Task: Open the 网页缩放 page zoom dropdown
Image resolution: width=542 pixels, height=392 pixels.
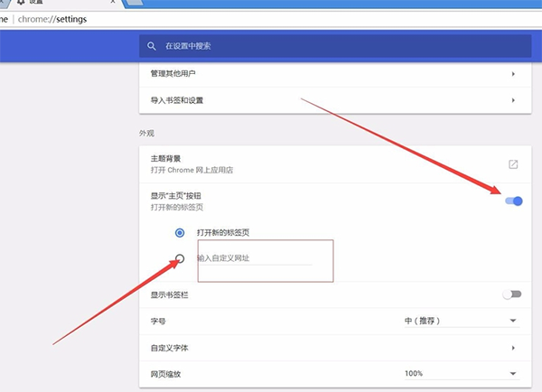Action: click(461, 373)
